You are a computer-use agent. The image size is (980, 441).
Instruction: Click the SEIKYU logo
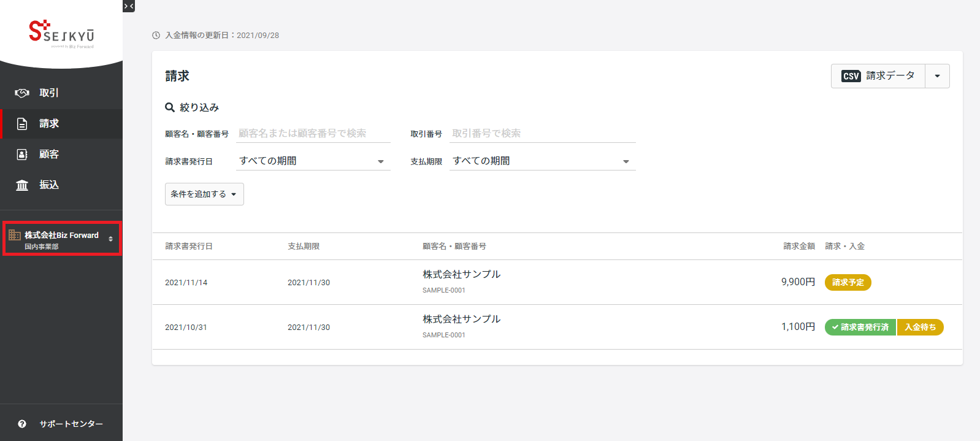(x=61, y=34)
